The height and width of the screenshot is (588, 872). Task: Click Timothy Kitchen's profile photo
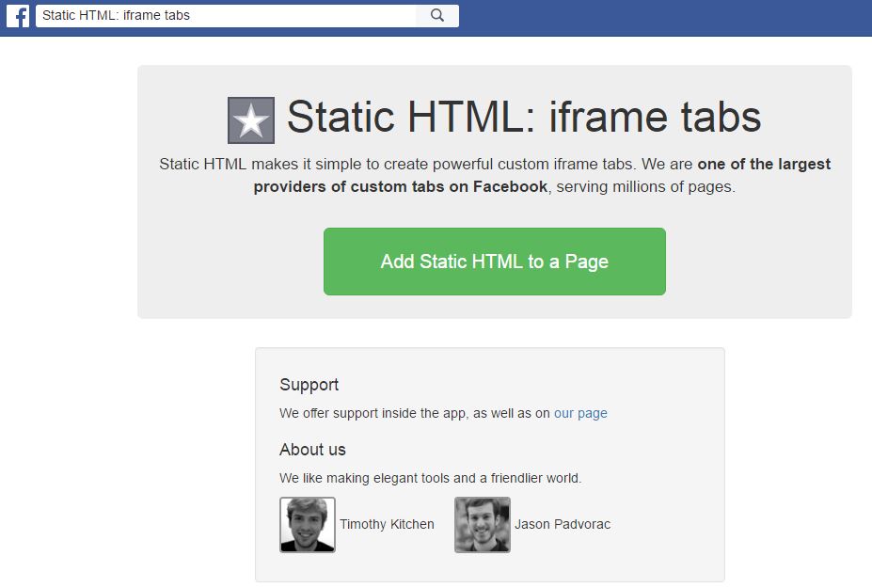(307, 525)
